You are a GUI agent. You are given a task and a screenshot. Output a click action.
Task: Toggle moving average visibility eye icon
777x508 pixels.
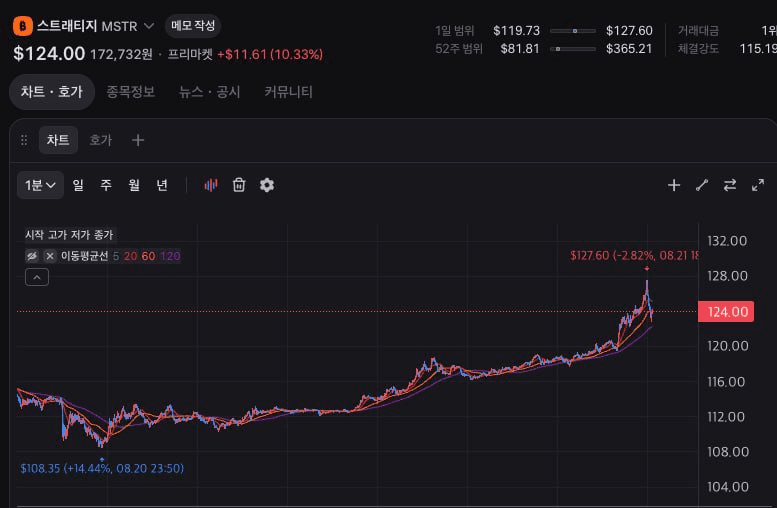[32, 256]
